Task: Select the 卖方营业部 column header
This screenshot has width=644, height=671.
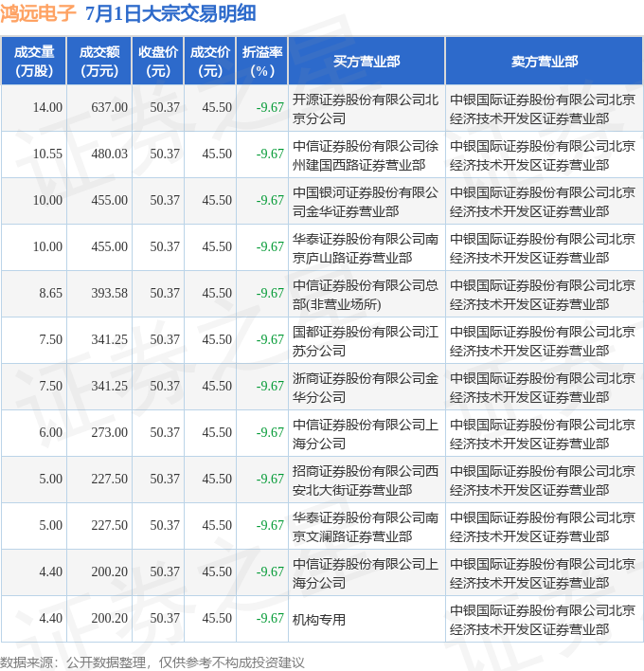Action: tap(544, 62)
